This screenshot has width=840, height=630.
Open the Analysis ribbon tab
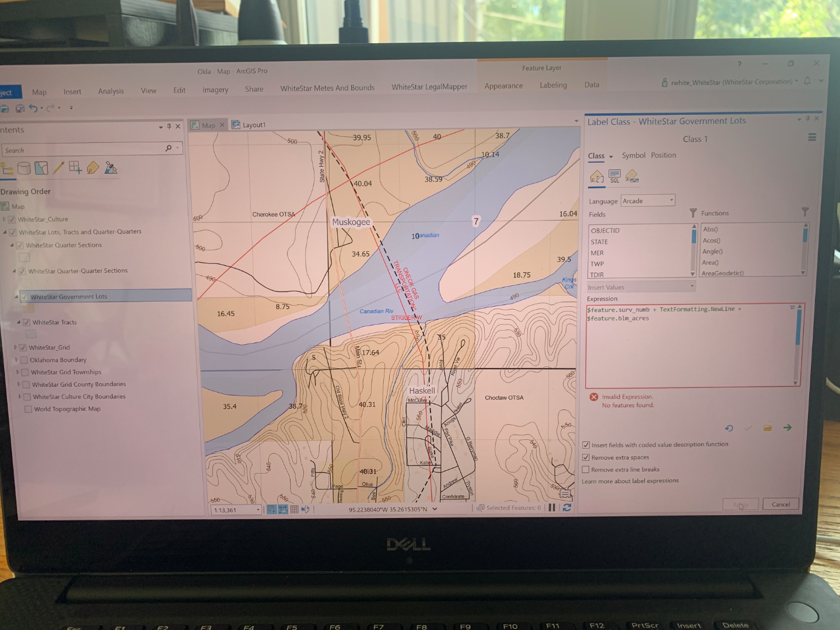coord(111,91)
